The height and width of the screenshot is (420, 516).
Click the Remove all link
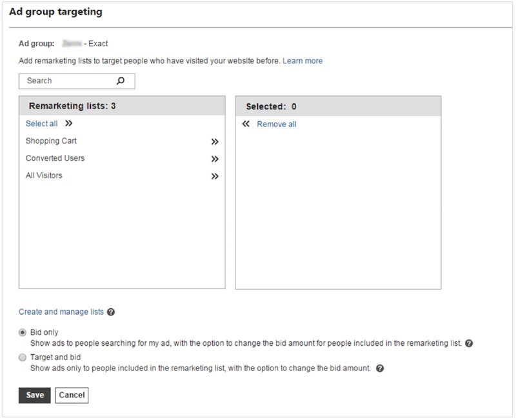(x=277, y=125)
